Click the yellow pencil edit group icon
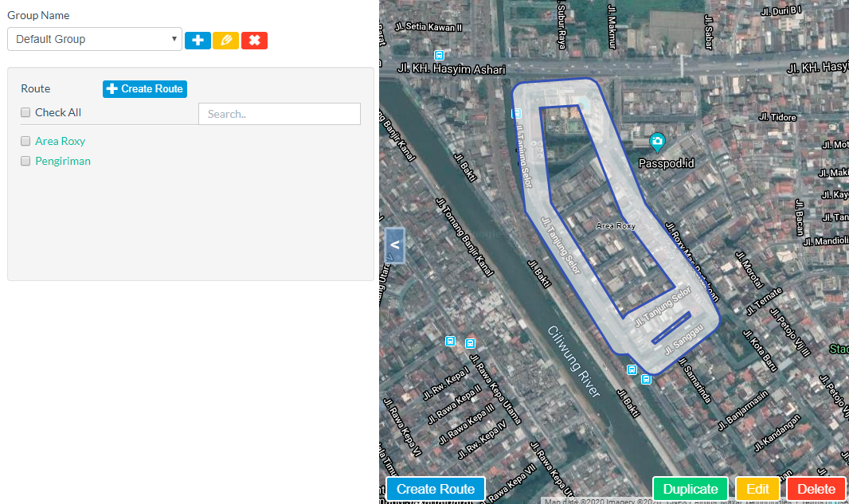This screenshot has height=504, width=849. point(225,40)
